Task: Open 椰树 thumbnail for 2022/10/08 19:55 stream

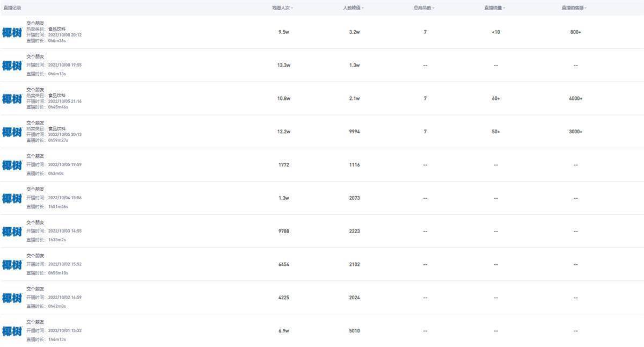Action: 12,66
